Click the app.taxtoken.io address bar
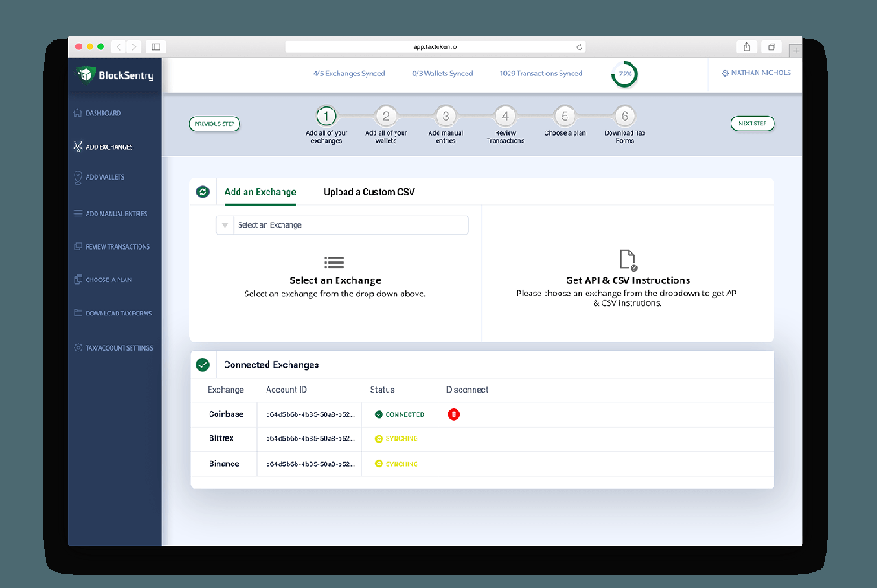Screen dimensions: 877x588 pyautogui.click(x=435, y=47)
